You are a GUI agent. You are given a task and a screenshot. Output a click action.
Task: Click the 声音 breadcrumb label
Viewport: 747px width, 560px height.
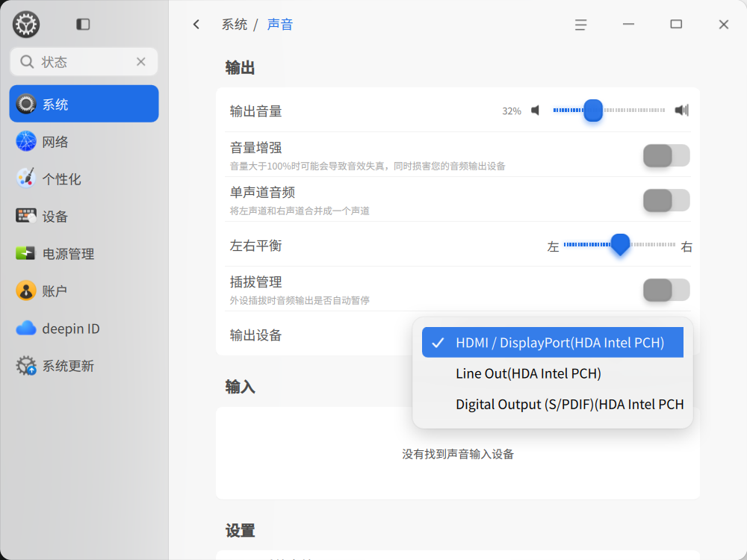(280, 25)
